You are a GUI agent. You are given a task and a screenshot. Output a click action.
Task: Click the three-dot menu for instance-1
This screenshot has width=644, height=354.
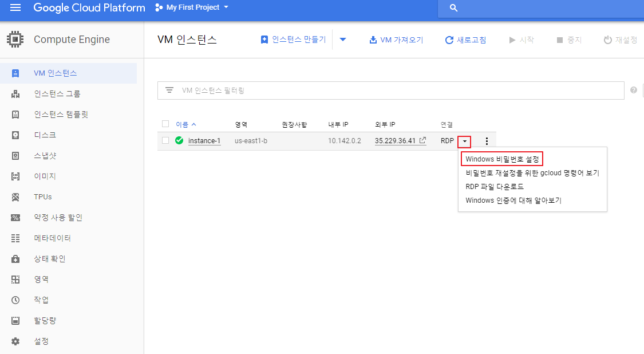[487, 141]
